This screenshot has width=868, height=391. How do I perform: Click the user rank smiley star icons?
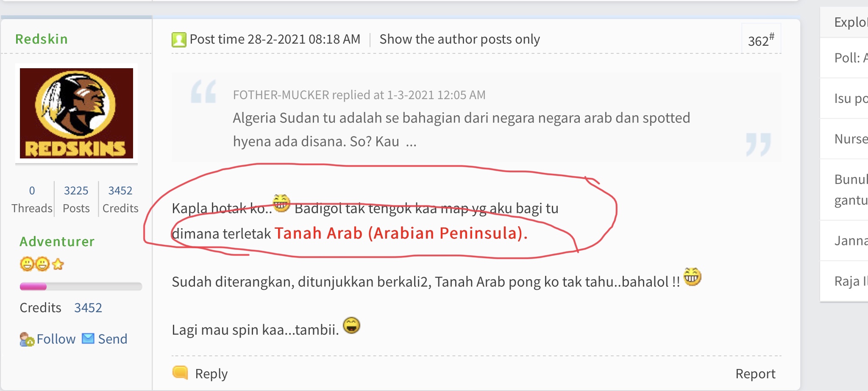pyautogui.click(x=42, y=264)
